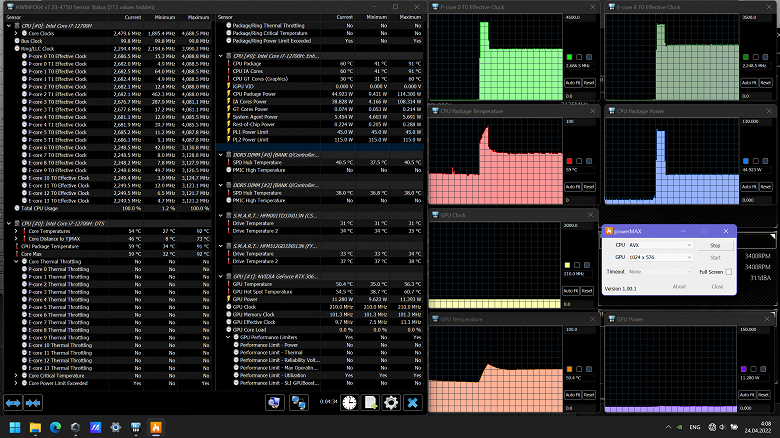Enable the Full Screen checkbox in powerMAX

click(729, 272)
